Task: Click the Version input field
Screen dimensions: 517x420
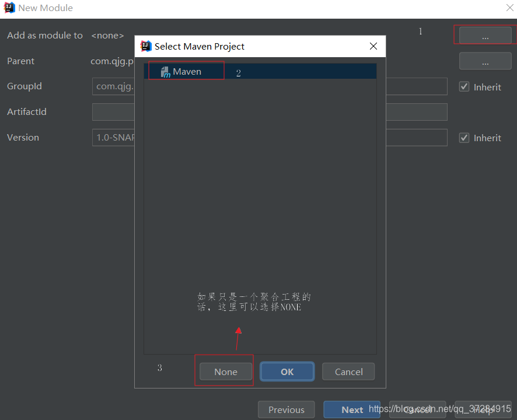Action: pos(270,138)
